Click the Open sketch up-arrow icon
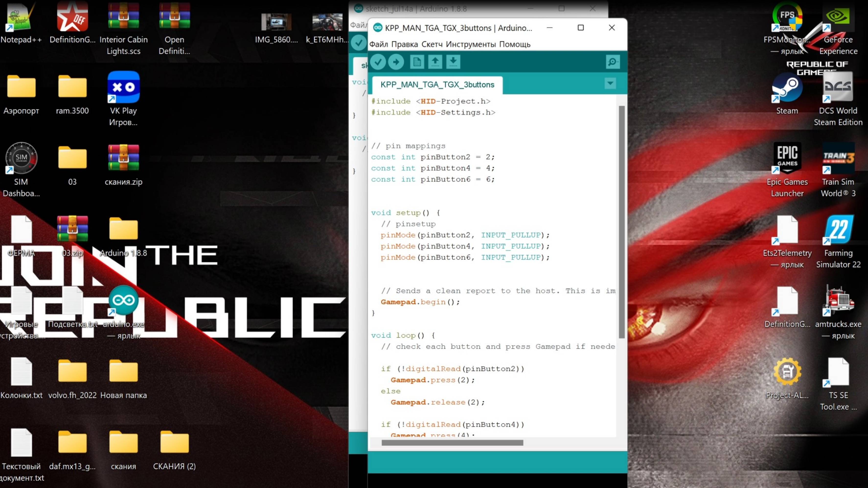 pyautogui.click(x=435, y=62)
